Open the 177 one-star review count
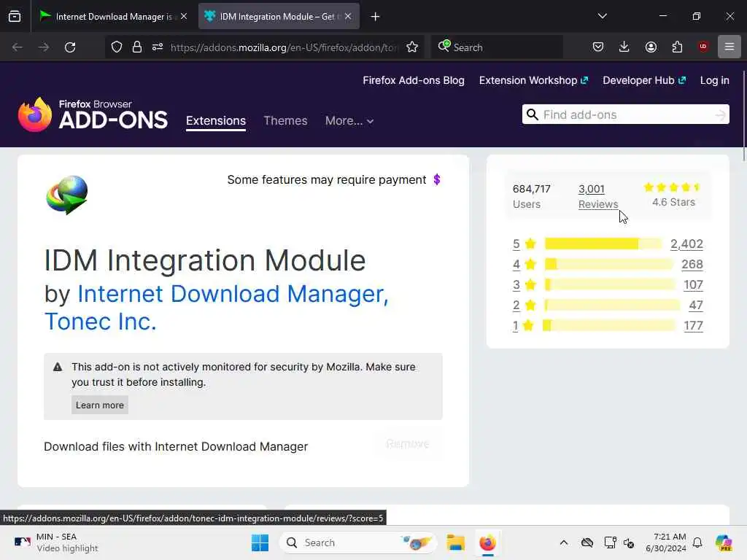 point(693,326)
